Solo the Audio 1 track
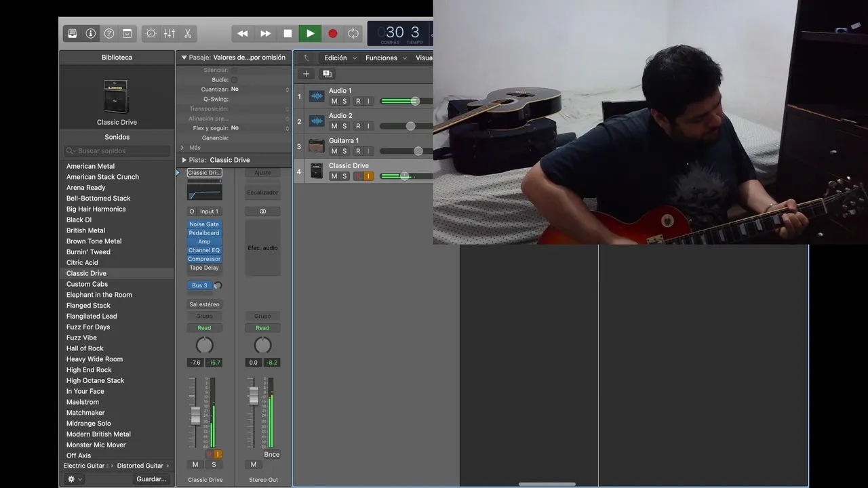This screenshot has width=868, height=488. coord(344,102)
